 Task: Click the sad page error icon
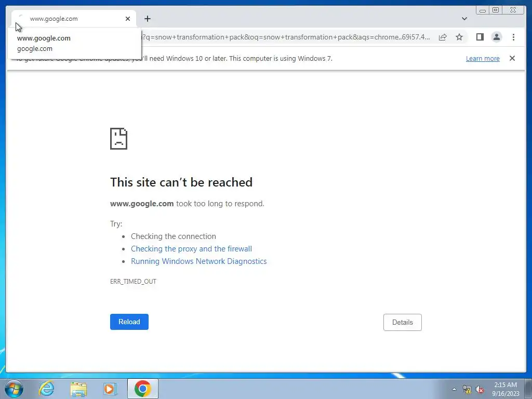pyautogui.click(x=119, y=138)
